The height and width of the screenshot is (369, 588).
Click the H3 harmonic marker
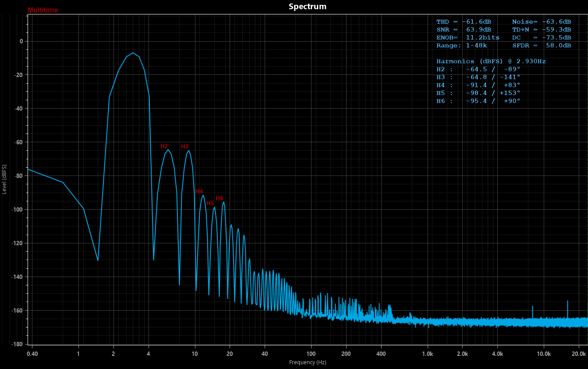pyautogui.click(x=184, y=146)
